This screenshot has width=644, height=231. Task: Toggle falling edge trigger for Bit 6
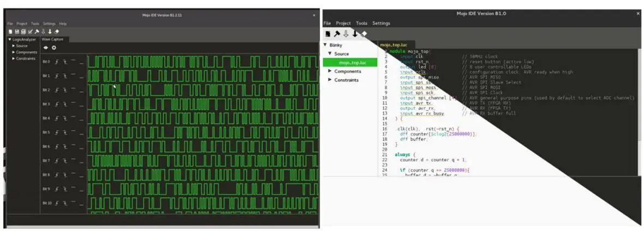coord(65,146)
